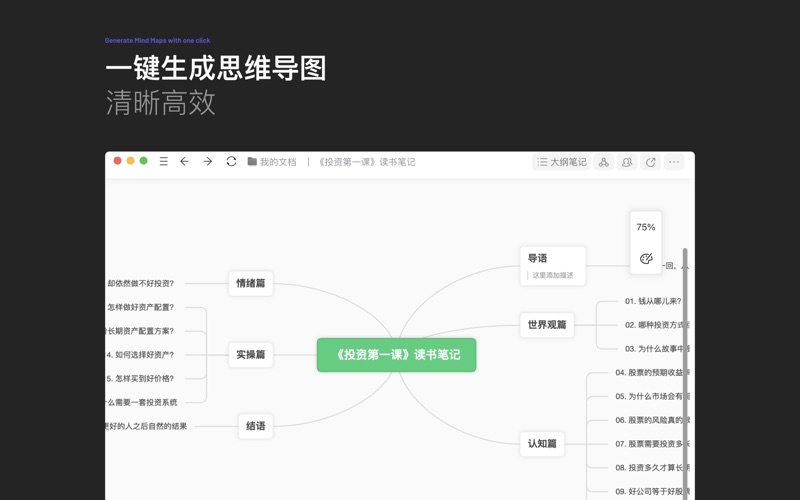Click the refresh sync icon
Screen dimensions: 800x500
pos(231,161)
